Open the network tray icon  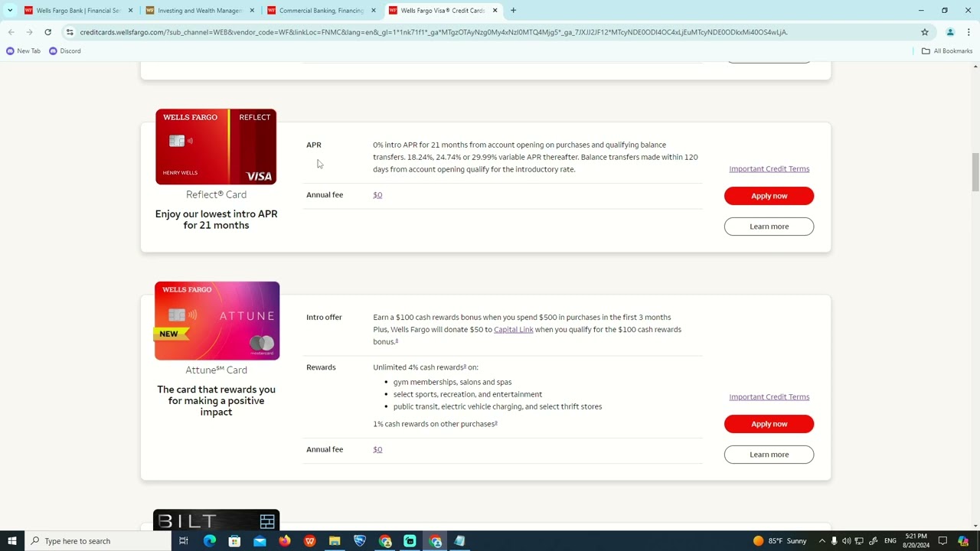pyautogui.click(x=859, y=541)
